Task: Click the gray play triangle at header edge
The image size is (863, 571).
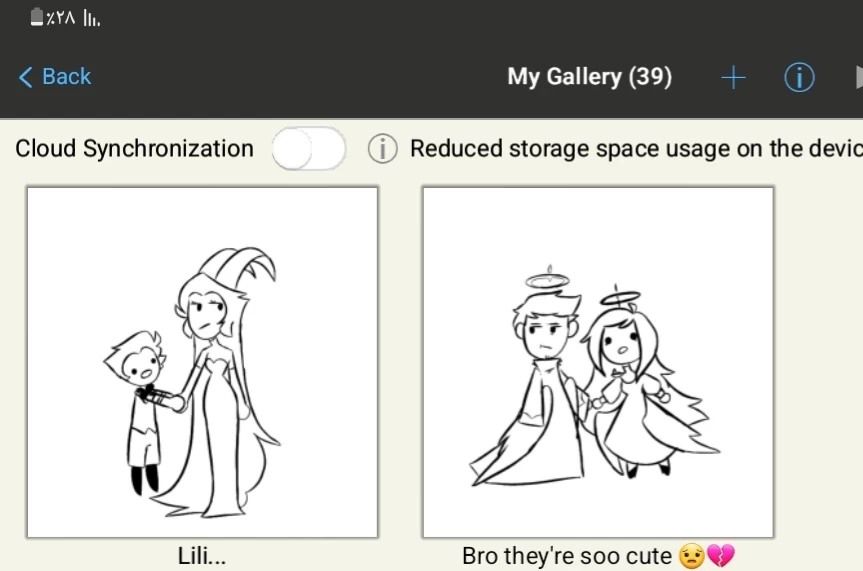Action: [x=857, y=78]
